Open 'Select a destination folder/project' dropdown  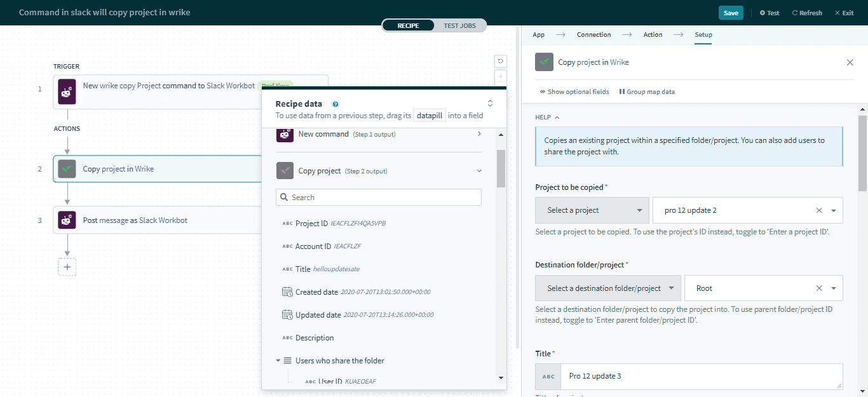[607, 288]
